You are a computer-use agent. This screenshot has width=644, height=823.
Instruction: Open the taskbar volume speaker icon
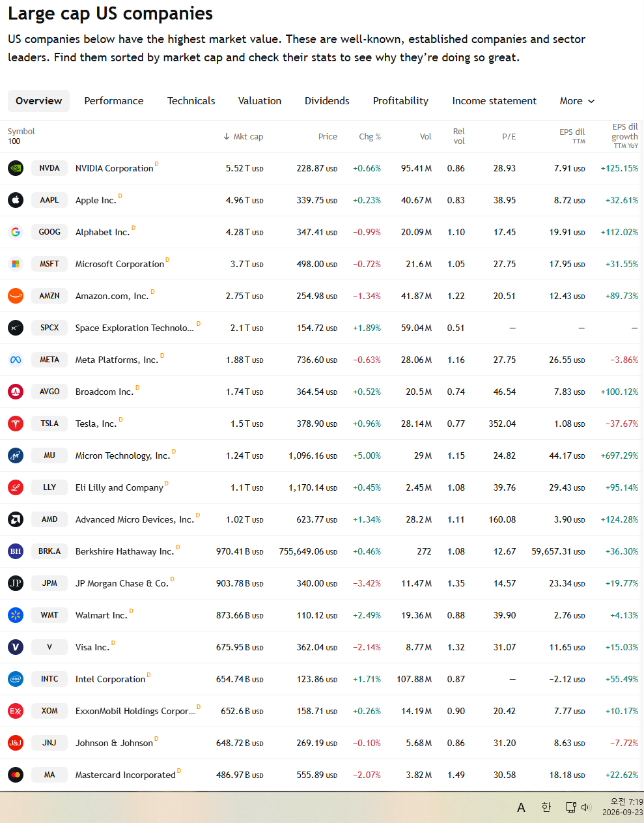click(585, 807)
